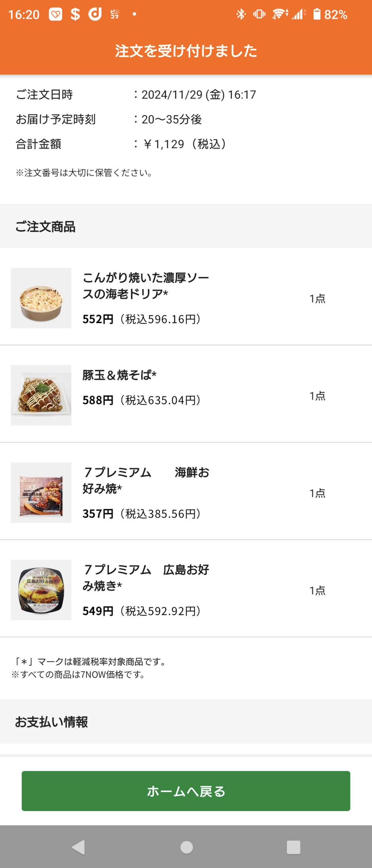Tap the ご注文商品 section header
Screen dimensions: 372x868
point(45,227)
